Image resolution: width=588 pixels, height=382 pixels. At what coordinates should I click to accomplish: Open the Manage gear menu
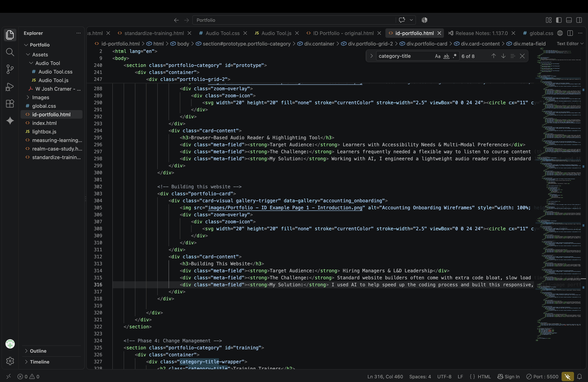point(10,361)
